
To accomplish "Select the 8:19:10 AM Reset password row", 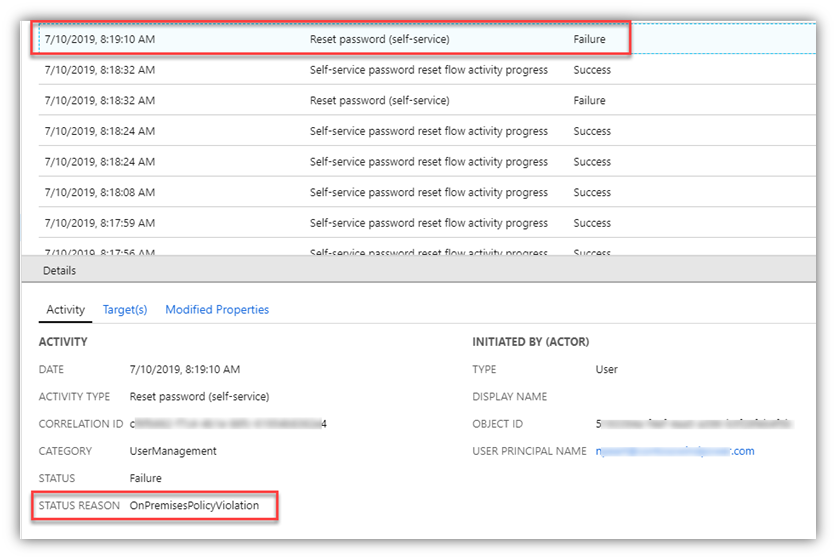I will 330,39.
